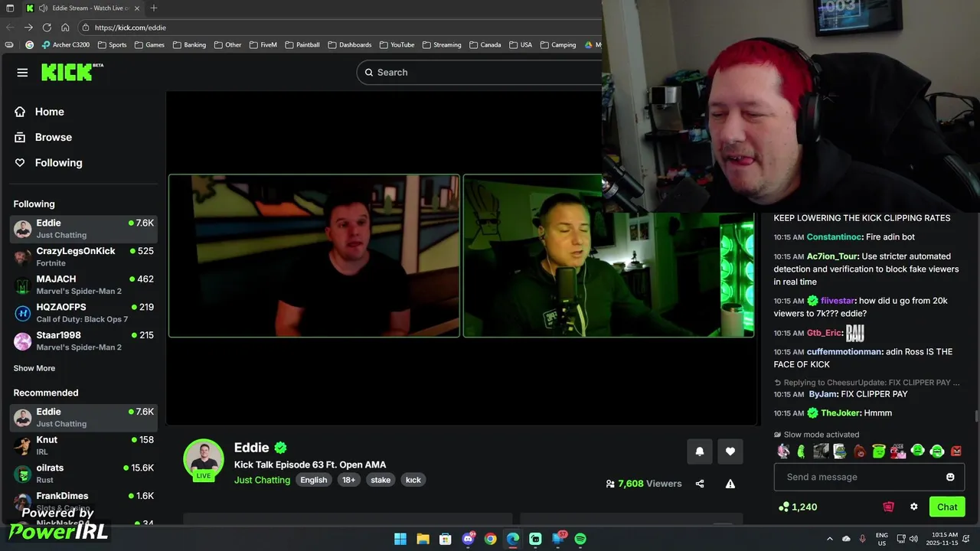
Task: Click the chat message input box
Action: click(x=869, y=477)
